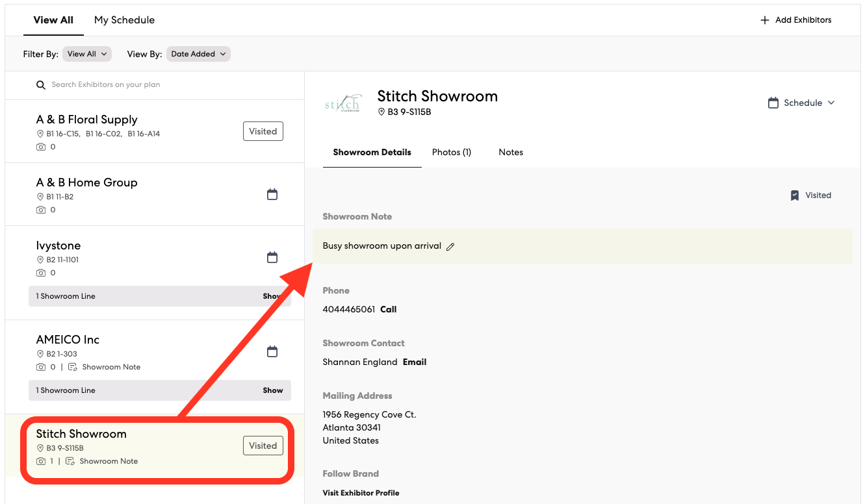The width and height of the screenshot is (865, 504).
Task: Click the Add Exhibitors button
Action: coord(796,20)
